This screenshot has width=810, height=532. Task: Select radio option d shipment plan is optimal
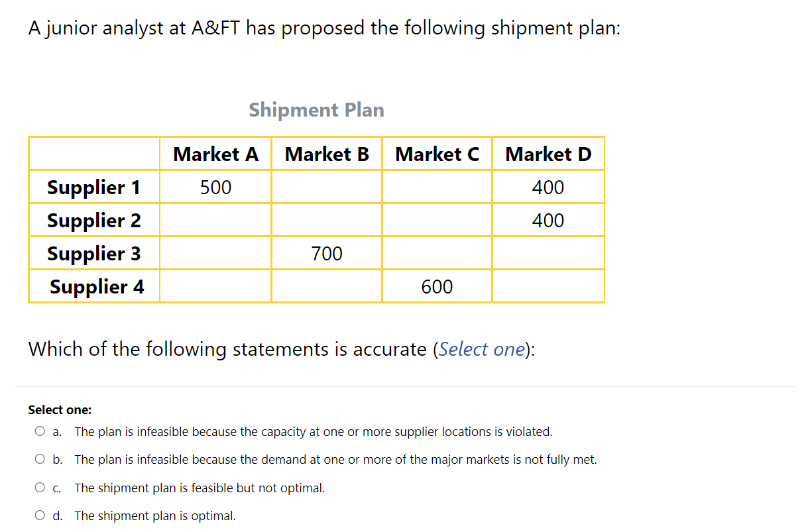(x=40, y=515)
